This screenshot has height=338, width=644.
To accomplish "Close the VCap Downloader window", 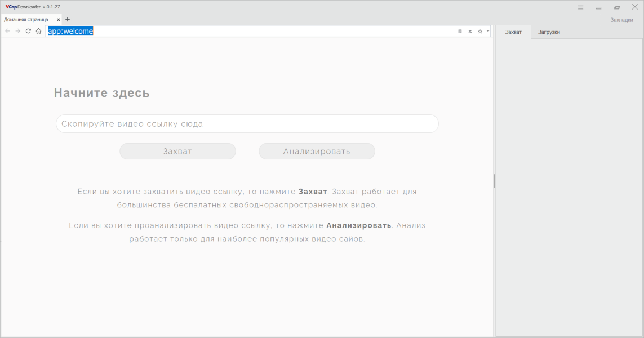I will point(634,7).
